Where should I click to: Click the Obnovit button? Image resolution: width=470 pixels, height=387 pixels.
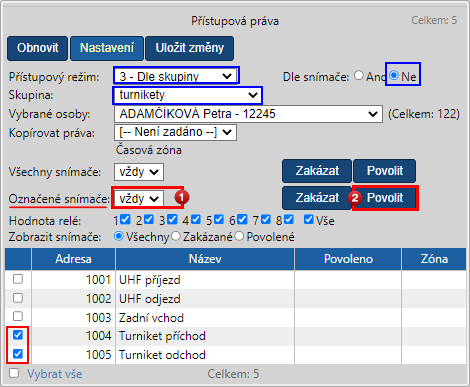pyautogui.click(x=37, y=48)
